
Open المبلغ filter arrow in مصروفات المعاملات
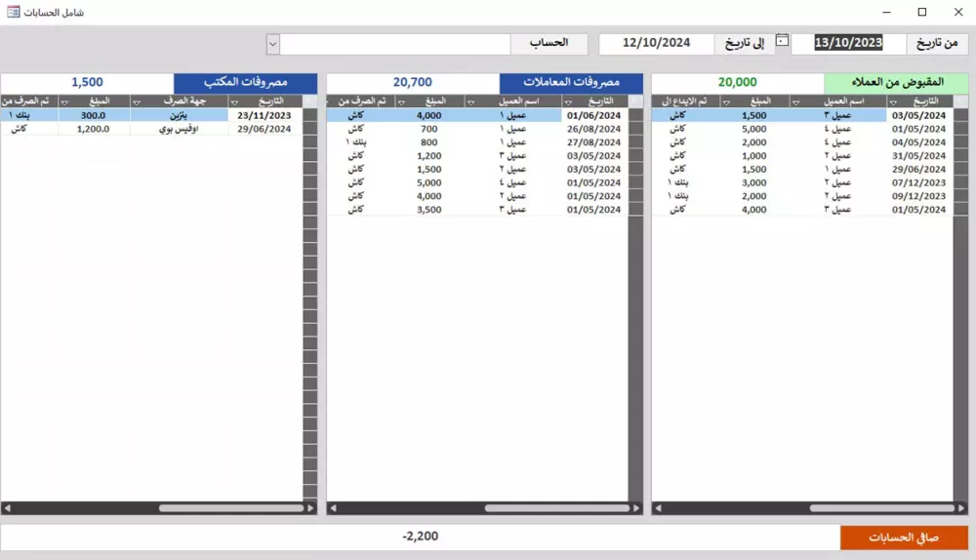401,102
